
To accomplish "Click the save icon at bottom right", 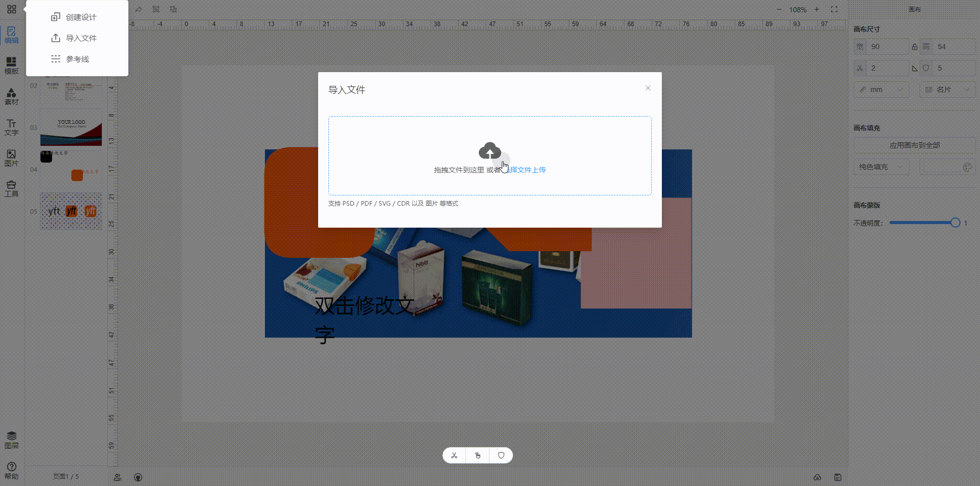I will click(x=838, y=477).
